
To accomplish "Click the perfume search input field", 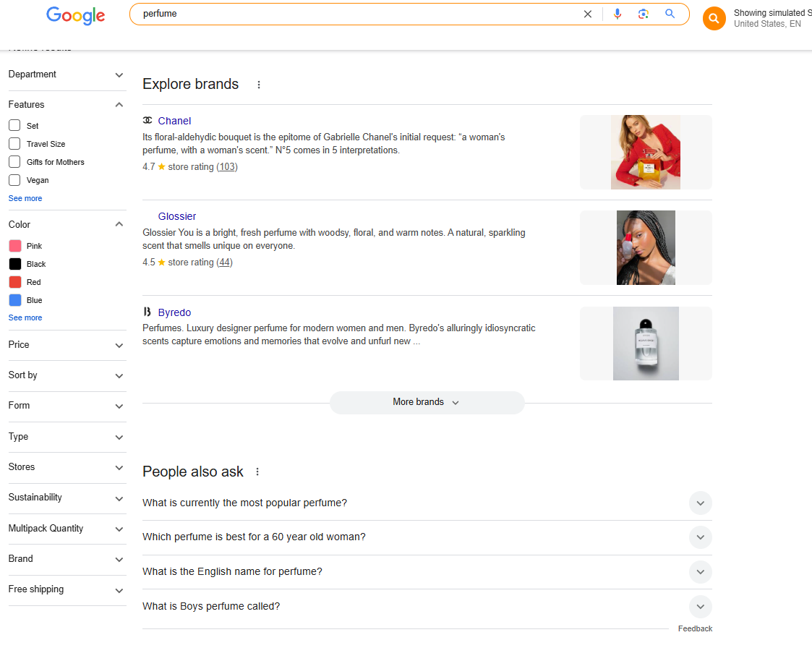I will pyautogui.click(x=357, y=14).
